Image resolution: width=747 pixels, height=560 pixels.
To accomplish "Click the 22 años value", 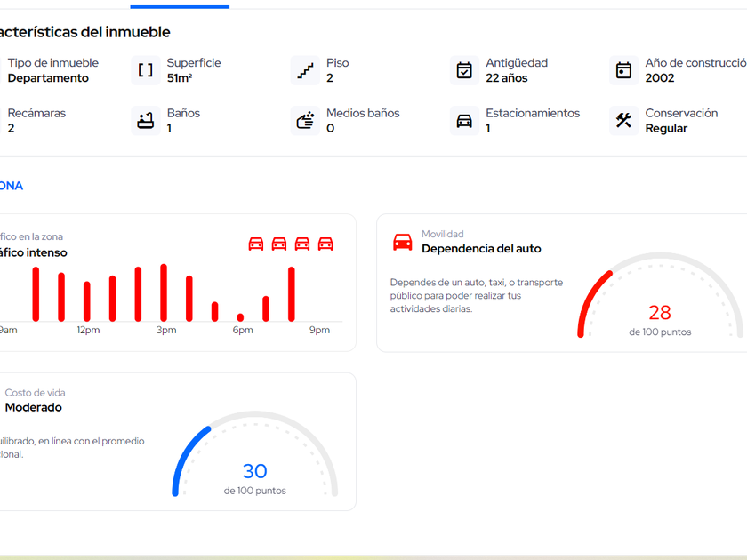I will 506,78.
